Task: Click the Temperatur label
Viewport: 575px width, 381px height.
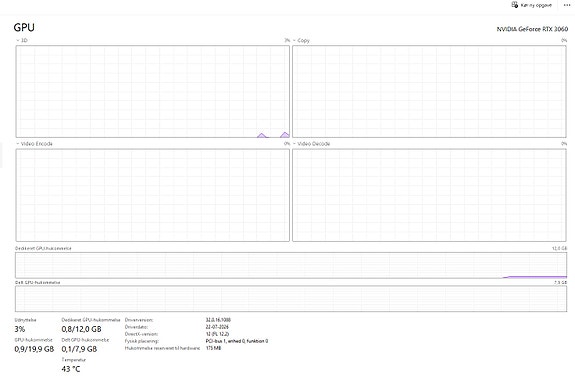Action: coord(74,360)
